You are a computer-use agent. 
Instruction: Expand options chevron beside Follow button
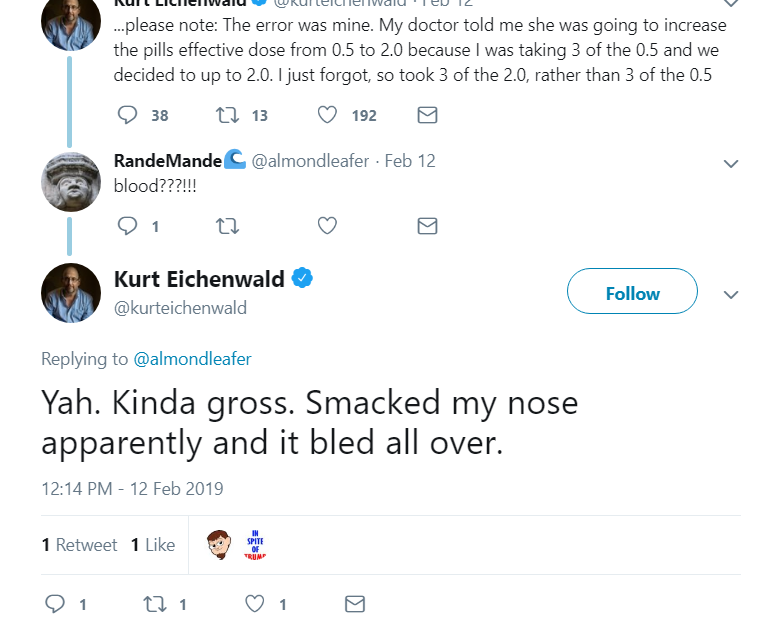(x=731, y=294)
